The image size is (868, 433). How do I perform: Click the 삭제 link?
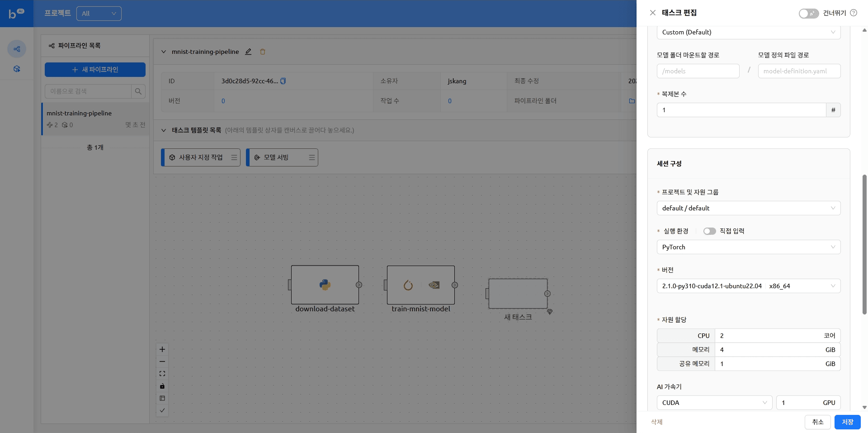pyautogui.click(x=657, y=422)
